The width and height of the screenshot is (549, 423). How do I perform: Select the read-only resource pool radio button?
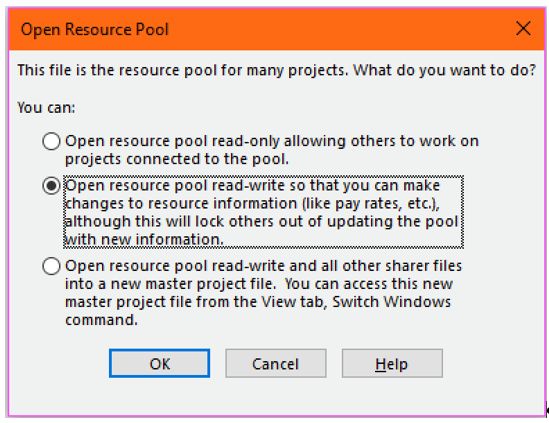coord(51,141)
